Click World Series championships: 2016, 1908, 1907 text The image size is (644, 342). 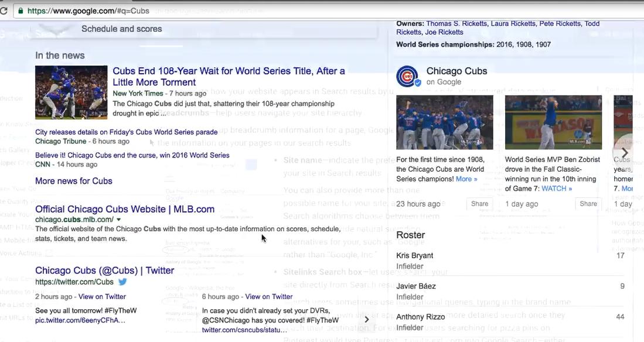(x=473, y=45)
